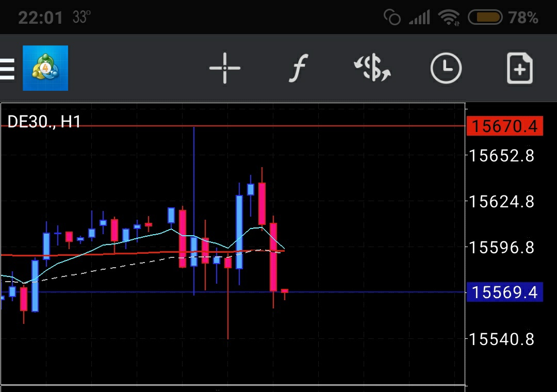Screen dimensions: 557x392
Task: Tap the red candle with longest lower wick
Action: [x=228, y=263]
